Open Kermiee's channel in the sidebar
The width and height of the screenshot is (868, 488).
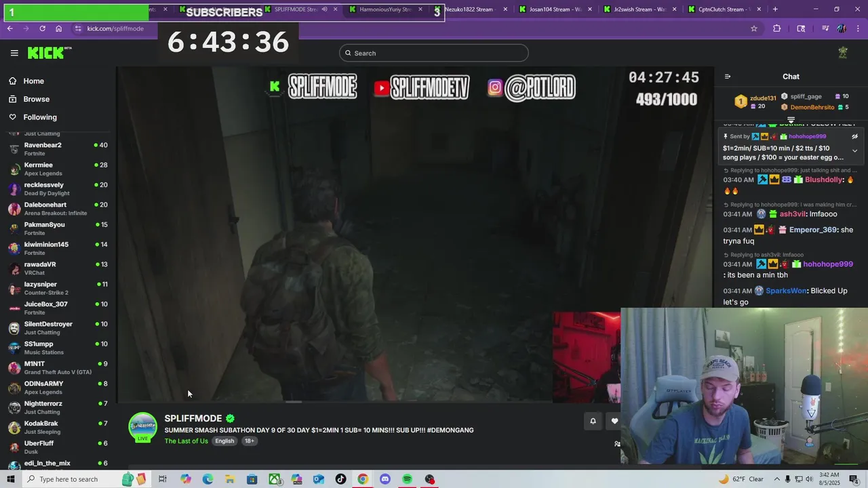pos(58,169)
